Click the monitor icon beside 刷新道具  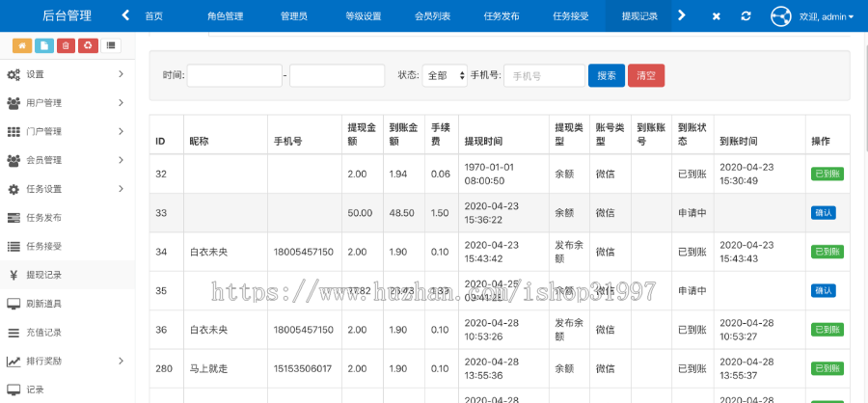click(x=14, y=304)
